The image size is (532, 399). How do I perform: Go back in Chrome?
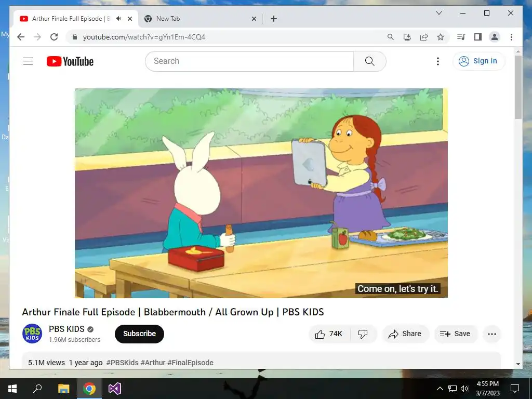21,37
